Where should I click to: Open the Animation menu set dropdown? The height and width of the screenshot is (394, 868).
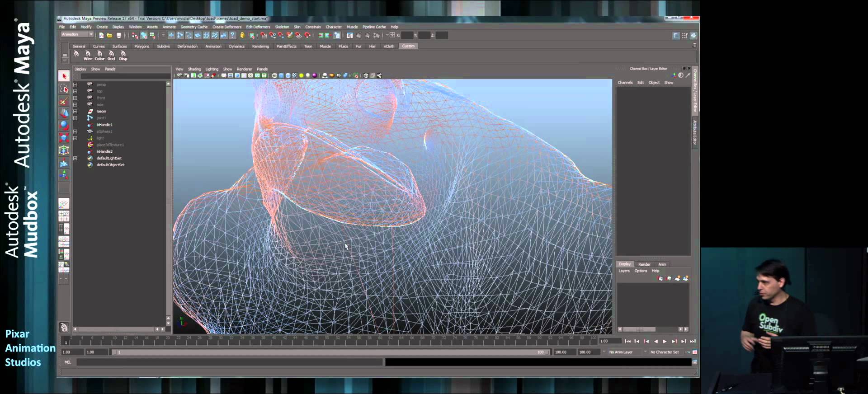(77, 35)
